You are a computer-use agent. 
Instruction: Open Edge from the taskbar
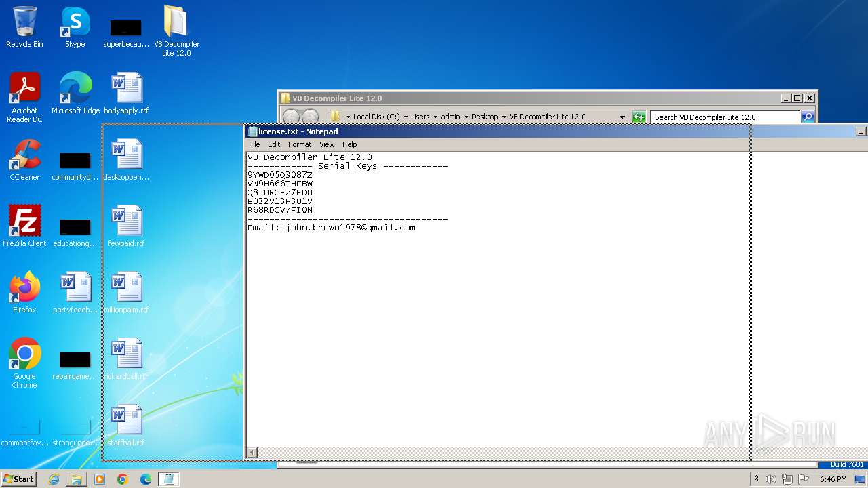146,479
